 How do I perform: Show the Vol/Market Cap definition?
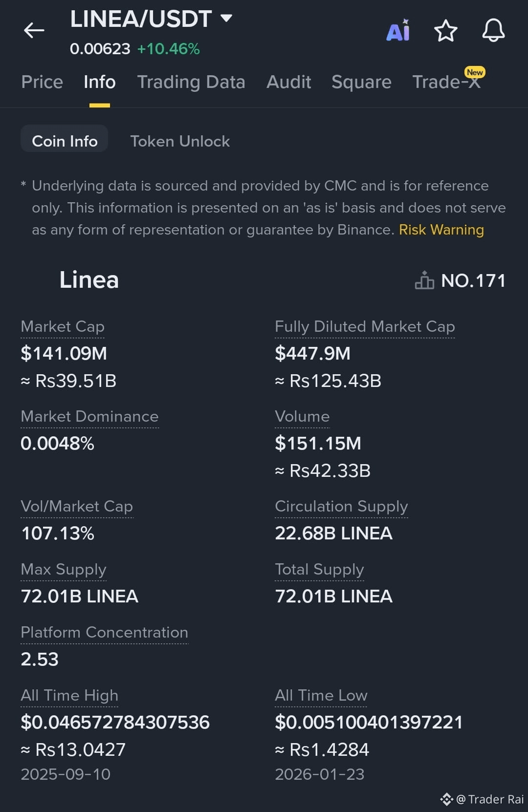[77, 506]
